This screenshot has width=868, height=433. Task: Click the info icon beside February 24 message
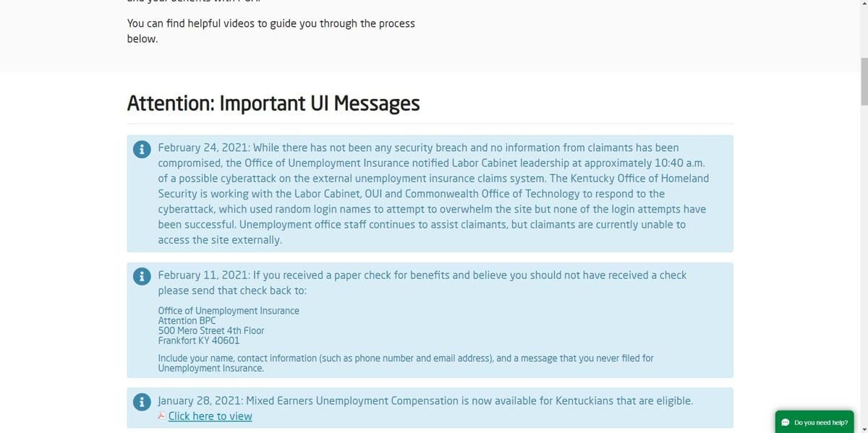click(142, 149)
